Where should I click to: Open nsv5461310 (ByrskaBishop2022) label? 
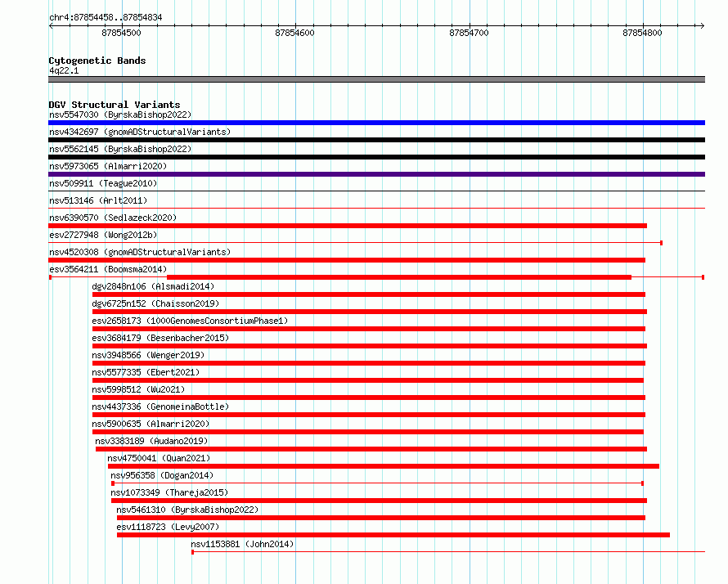click(x=187, y=510)
